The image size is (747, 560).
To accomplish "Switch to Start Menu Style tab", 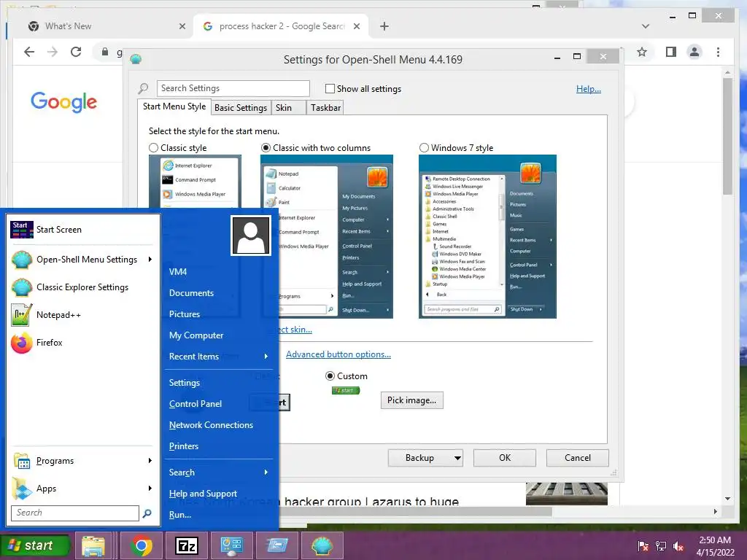I will click(x=174, y=106).
